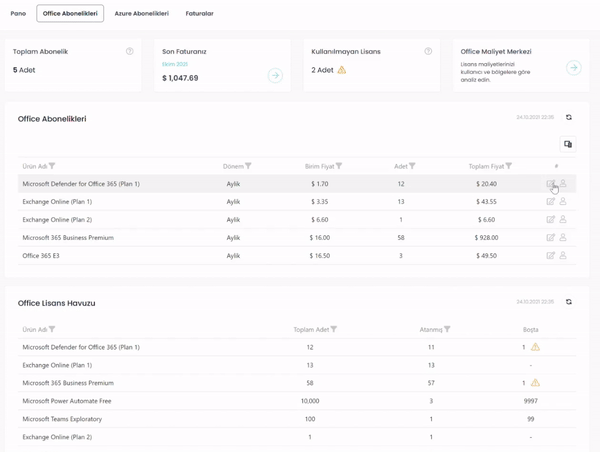600x452 pixels.
Task: Click the Office Lisans Havuzu heading
Action: [57, 303]
